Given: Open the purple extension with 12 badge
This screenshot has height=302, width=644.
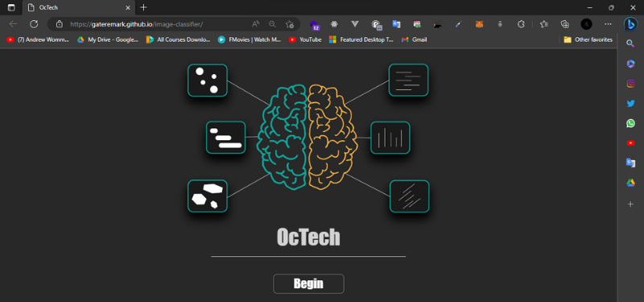Looking at the screenshot, I should [x=315, y=25].
